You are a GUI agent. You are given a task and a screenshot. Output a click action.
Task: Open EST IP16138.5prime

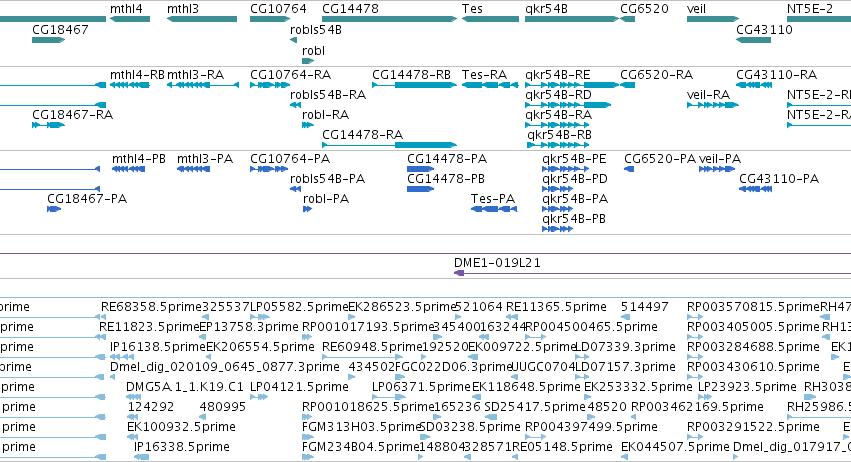click(158, 347)
